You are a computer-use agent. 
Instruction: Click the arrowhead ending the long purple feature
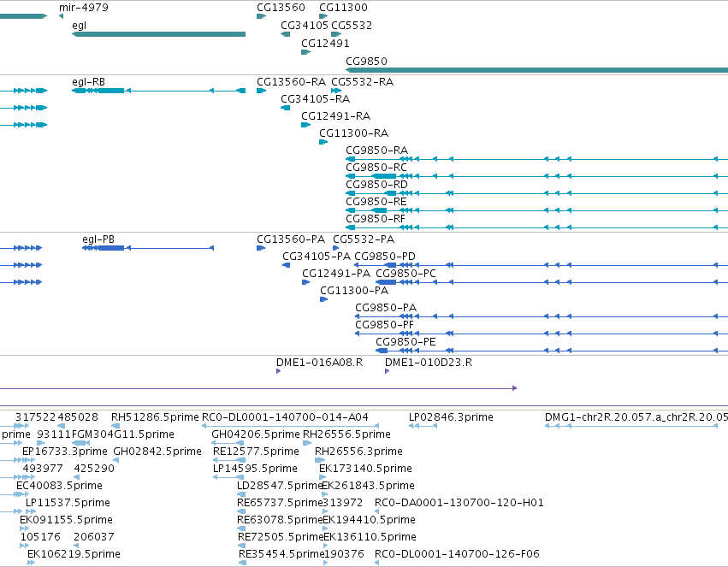pyautogui.click(x=514, y=388)
